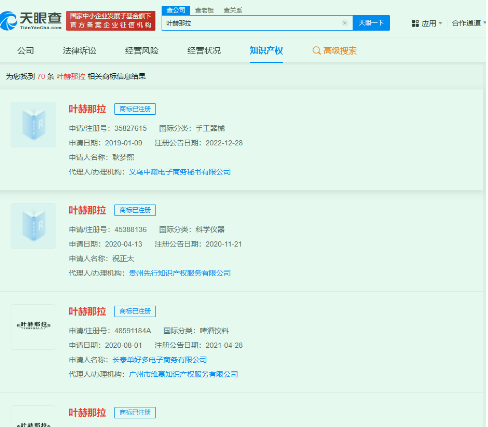Screen dimensions: 488x427
Task: Expand the 合作通道 dropdown
Action: tap(468, 23)
